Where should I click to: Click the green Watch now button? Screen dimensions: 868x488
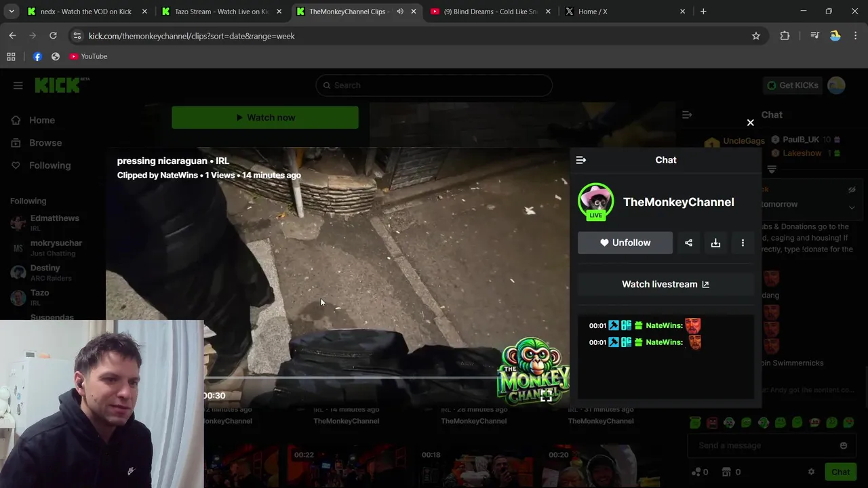(x=265, y=117)
